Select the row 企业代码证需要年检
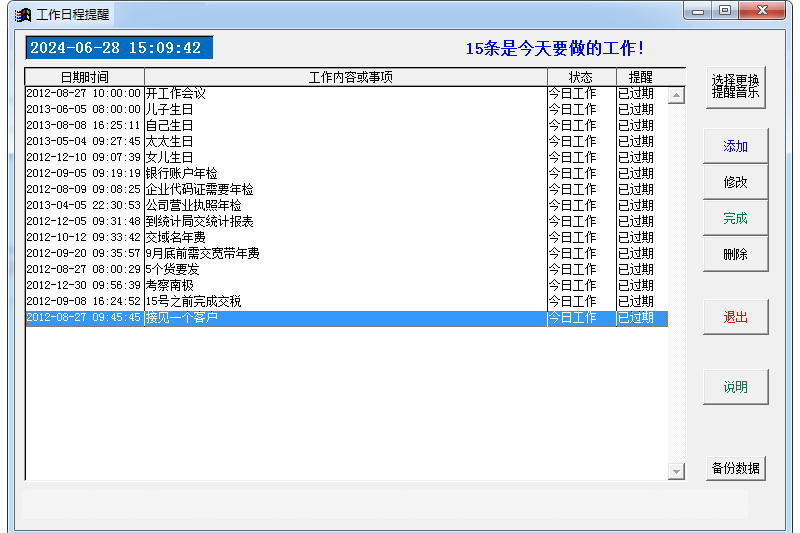 (346, 189)
